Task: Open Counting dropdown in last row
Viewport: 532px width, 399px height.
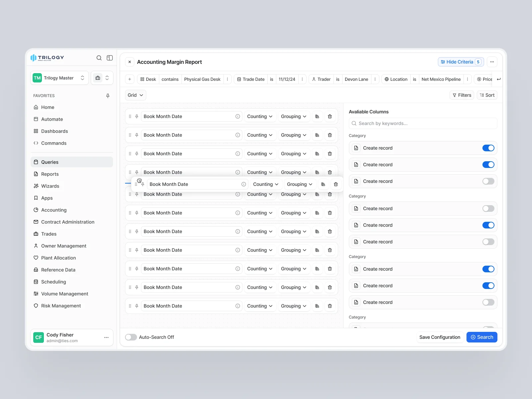Action: pos(260,306)
